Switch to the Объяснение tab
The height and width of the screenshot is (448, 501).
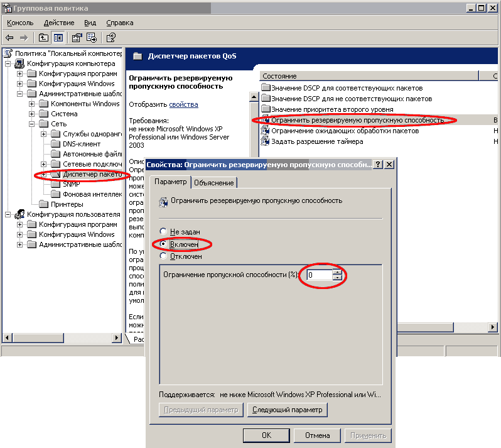click(213, 183)
